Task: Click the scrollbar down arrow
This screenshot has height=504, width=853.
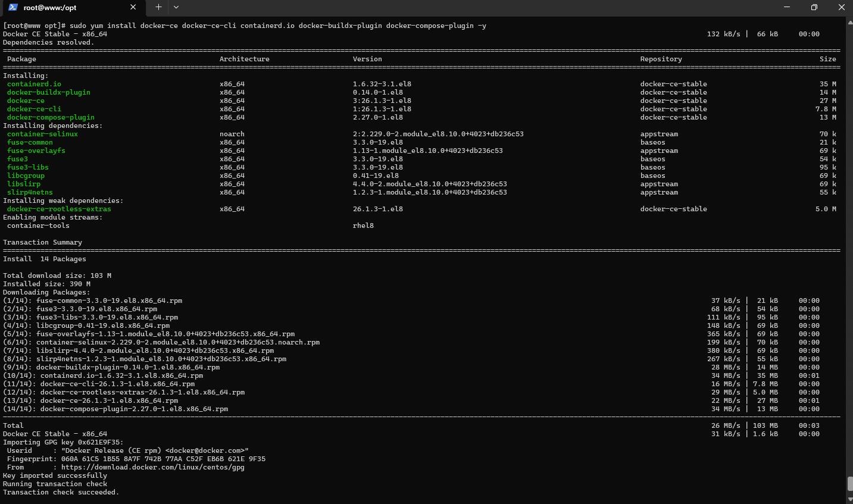Action: [849, 499]
